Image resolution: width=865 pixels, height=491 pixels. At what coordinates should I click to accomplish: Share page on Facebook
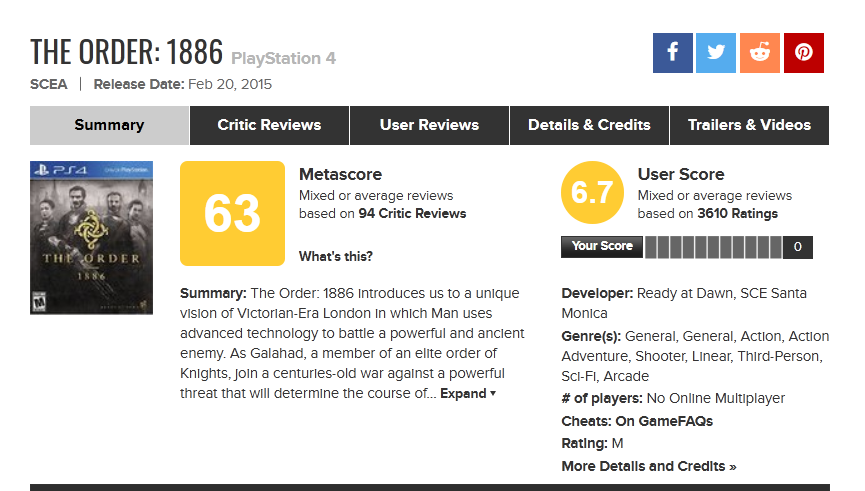point(672,53)
